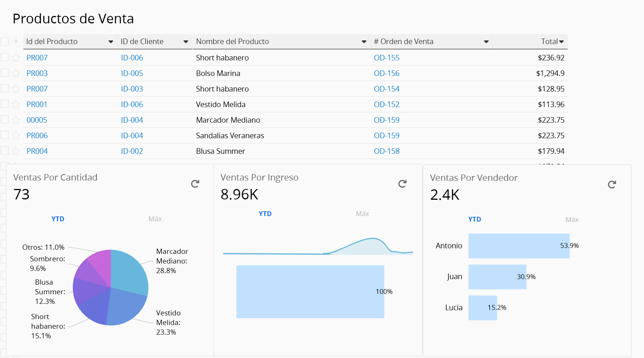Click the plus icon beside column headers
This screenshot has width=644, height=358.
click(x=16, y=41)
